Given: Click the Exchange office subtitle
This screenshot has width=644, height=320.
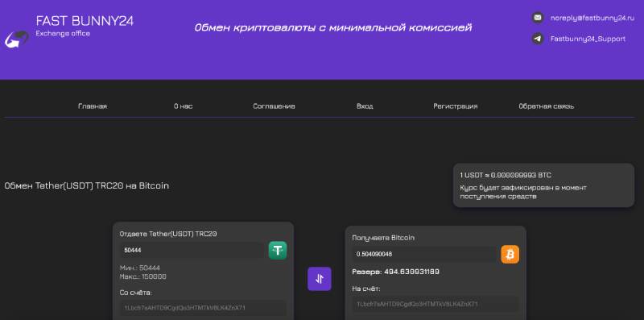Looking at the screenshot, I should pos(63,33).
